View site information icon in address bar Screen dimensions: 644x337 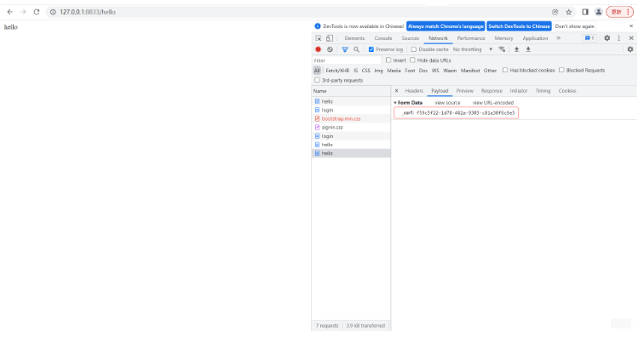(53, 12)
